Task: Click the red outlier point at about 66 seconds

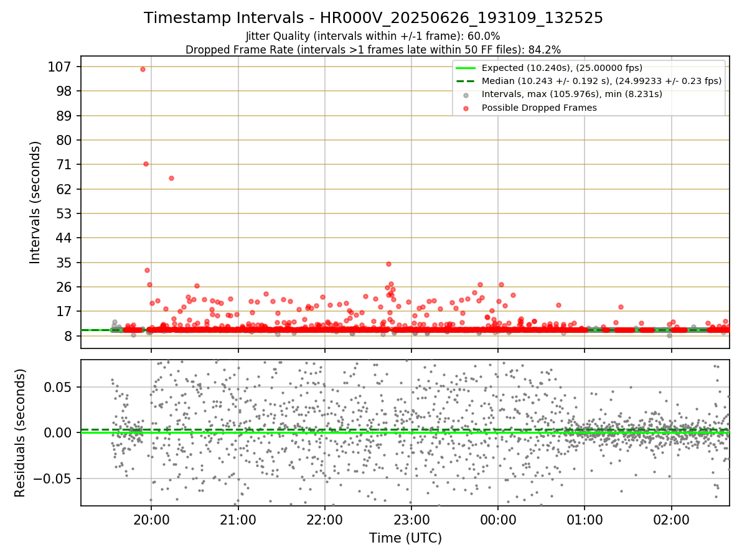Action: [x=171, y=178]
